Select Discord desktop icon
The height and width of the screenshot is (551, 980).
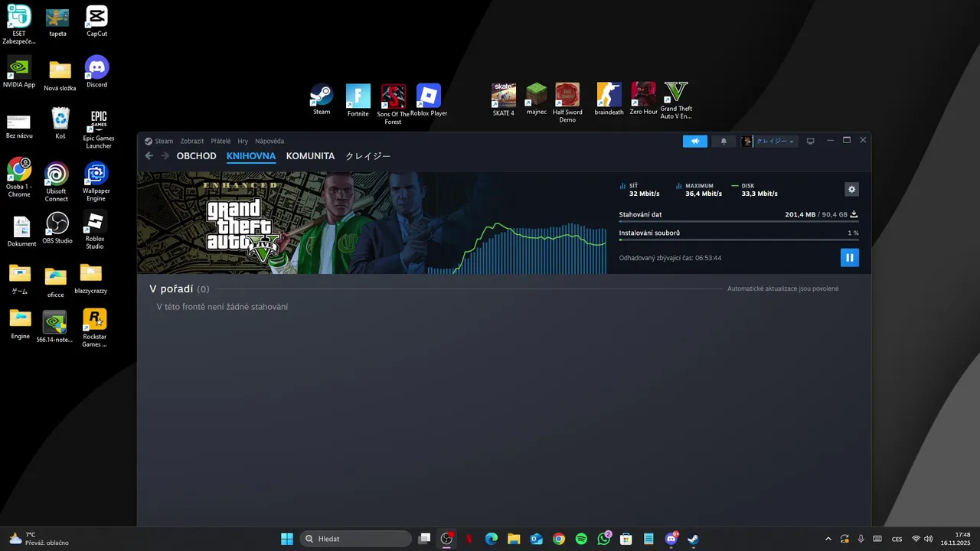coord(97,72)
